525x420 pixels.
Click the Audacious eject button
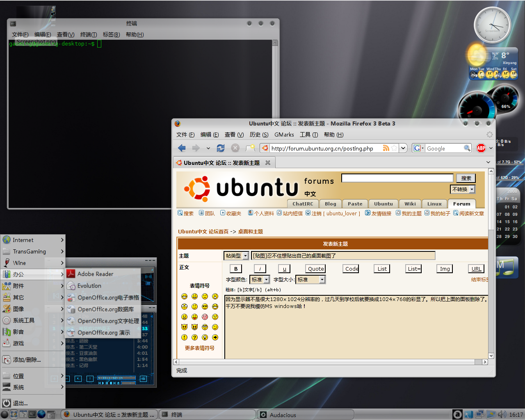(x=118, y=383)
